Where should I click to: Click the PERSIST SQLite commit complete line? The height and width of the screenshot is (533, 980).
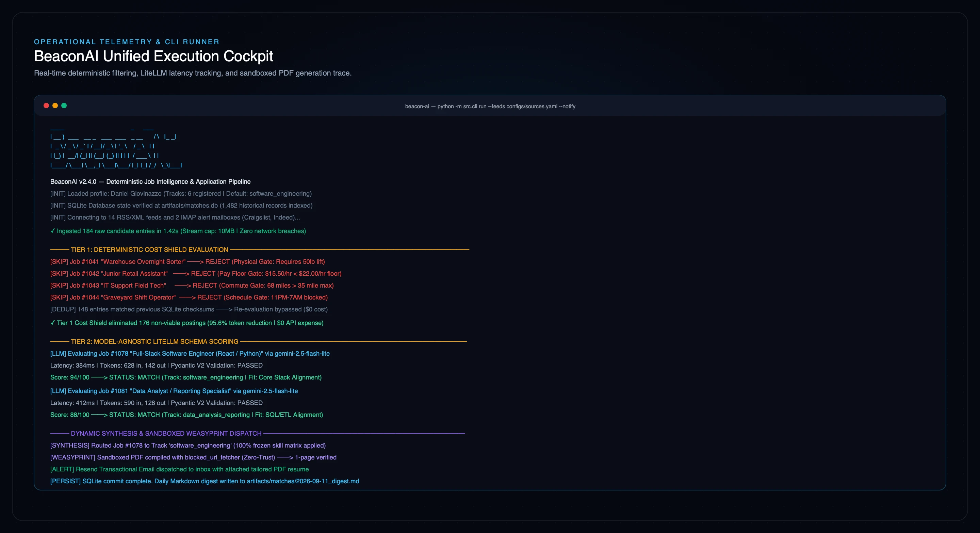pyautogui.click(x=205, y=481)
